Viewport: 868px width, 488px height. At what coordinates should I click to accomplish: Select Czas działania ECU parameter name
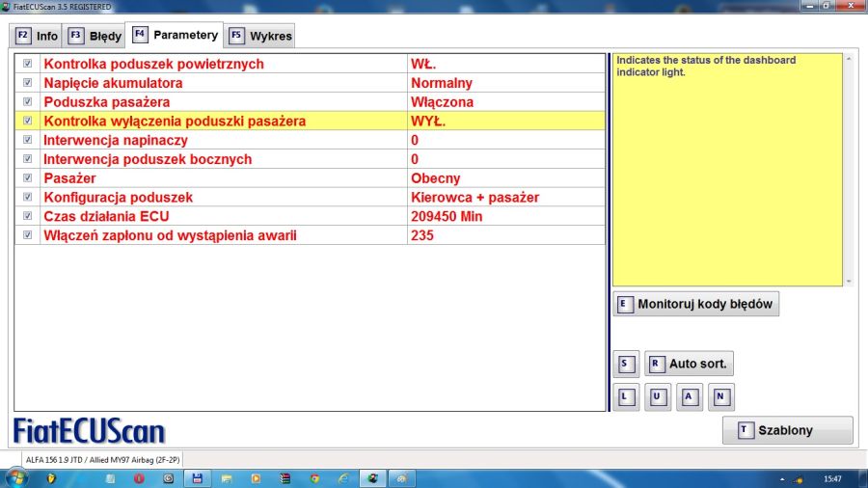(106, 216)
